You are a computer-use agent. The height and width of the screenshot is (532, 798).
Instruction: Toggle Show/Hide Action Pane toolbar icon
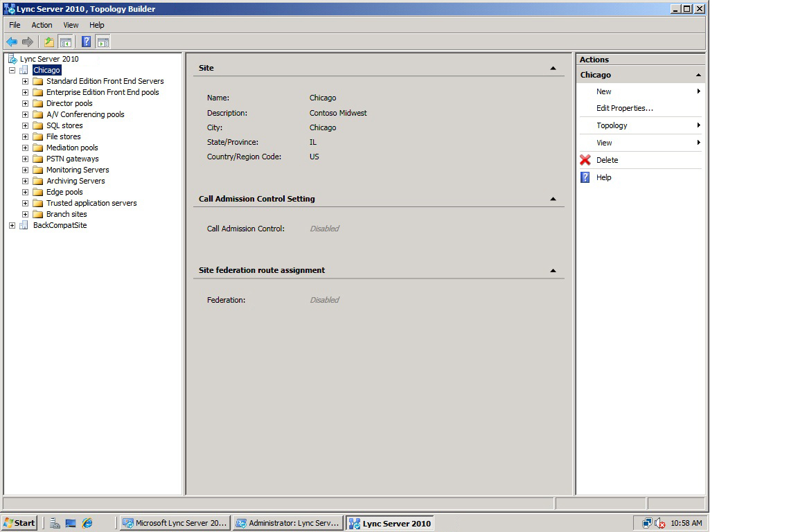pos(103,42)
